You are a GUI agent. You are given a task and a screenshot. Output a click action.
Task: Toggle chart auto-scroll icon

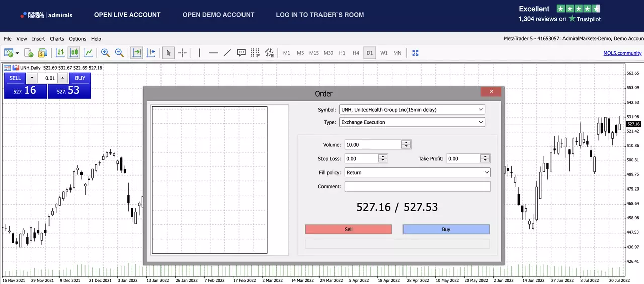click(137, 52)
